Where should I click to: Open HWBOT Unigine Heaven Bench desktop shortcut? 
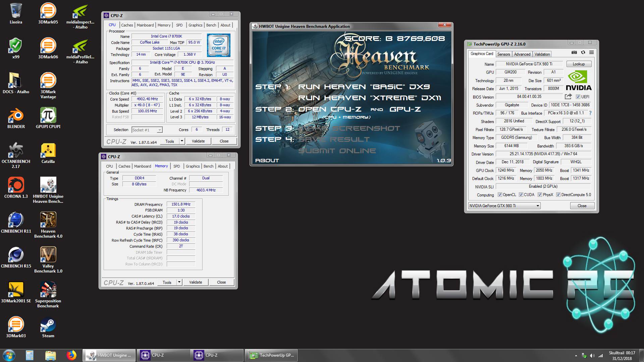[48, 190]
